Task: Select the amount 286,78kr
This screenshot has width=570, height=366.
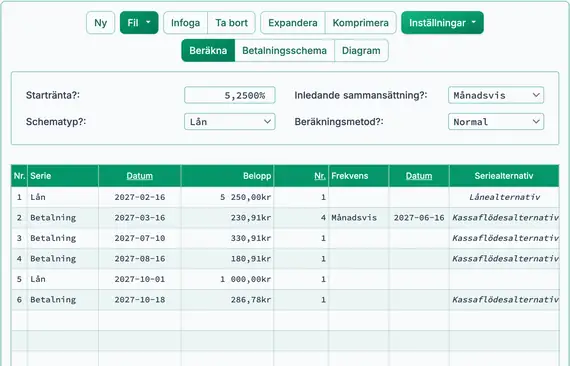Action: coord(228,300)
